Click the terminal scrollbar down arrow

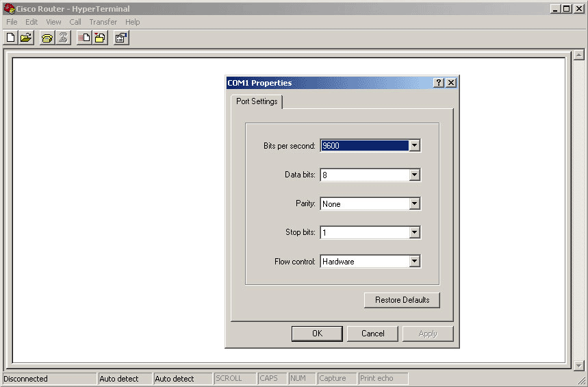tap(579, 365)
